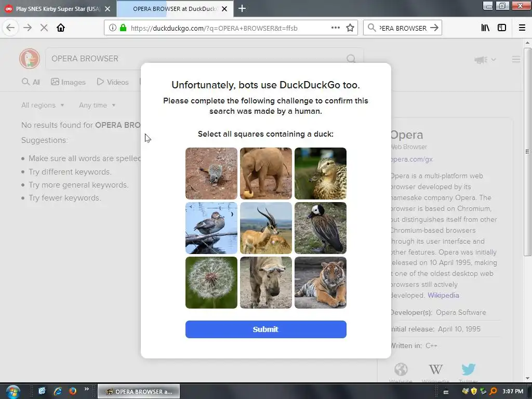This screenshot has height=399, width=532.
Task: Open the Wikipedia link in Opera description
Action: point(443,295)
